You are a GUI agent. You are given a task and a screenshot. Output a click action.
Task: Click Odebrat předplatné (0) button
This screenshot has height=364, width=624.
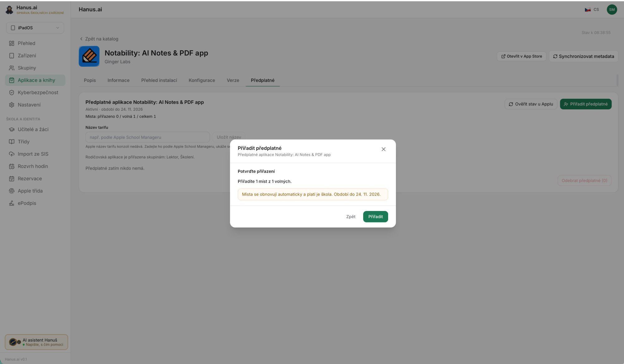pos(584,180)
